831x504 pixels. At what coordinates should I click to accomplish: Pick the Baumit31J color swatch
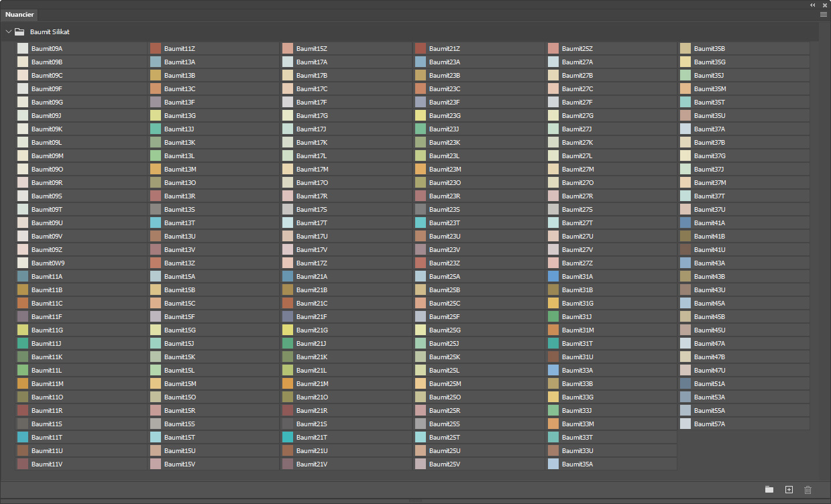click(x=553, y=316)
